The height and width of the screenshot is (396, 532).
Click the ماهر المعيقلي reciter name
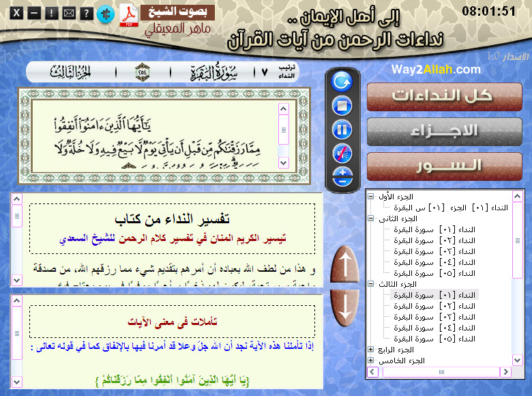[177, 29]
